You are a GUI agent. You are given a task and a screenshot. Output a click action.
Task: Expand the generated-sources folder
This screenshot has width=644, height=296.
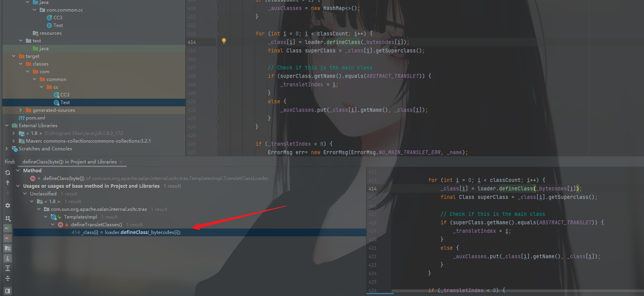[x=21, y=110]
